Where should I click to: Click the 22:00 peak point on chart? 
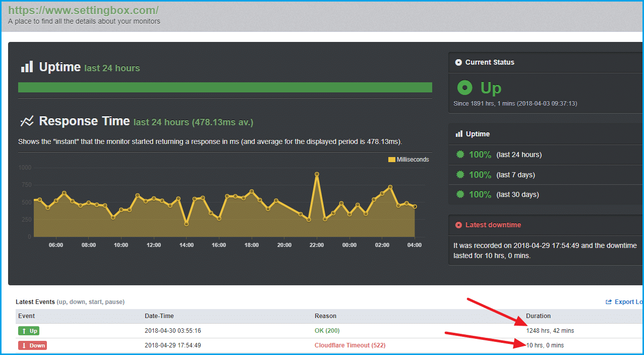point(317,174)
